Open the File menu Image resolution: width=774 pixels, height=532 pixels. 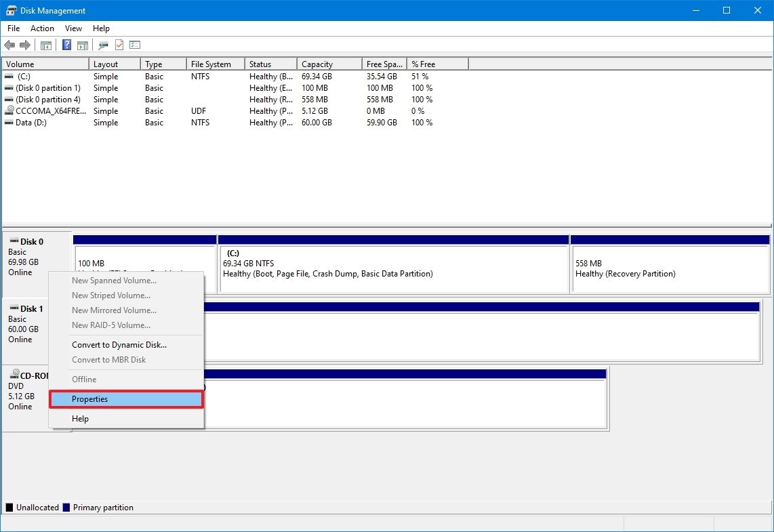coord(14,28)
